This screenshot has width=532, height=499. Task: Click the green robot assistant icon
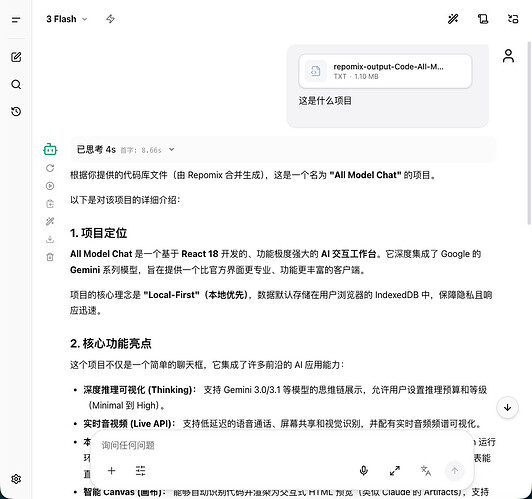[x=50, y=149]
